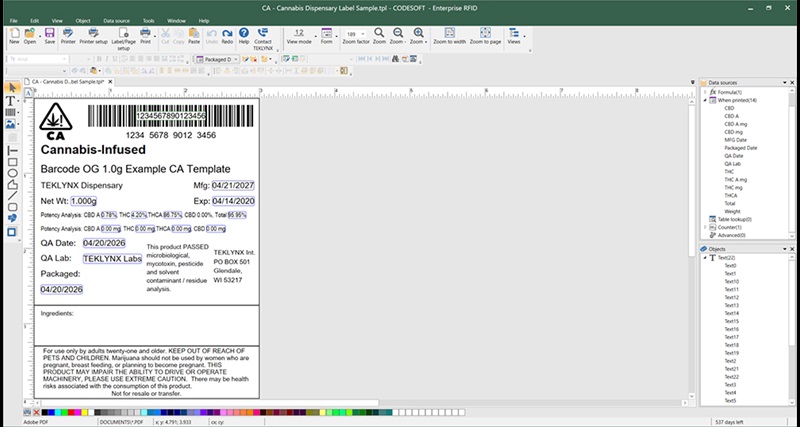Select the Image insertion tool
This screenshot has height=427, width=800.
click(10, 124)
